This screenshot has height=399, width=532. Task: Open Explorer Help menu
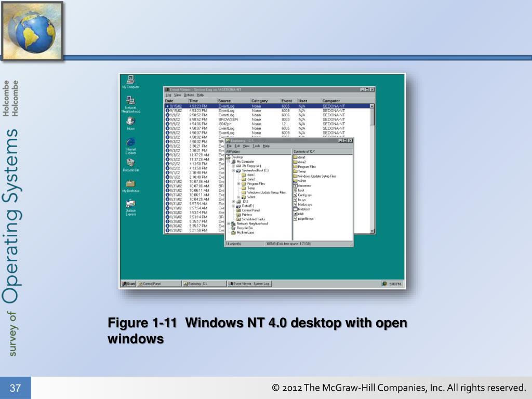[x=267, y=146]
